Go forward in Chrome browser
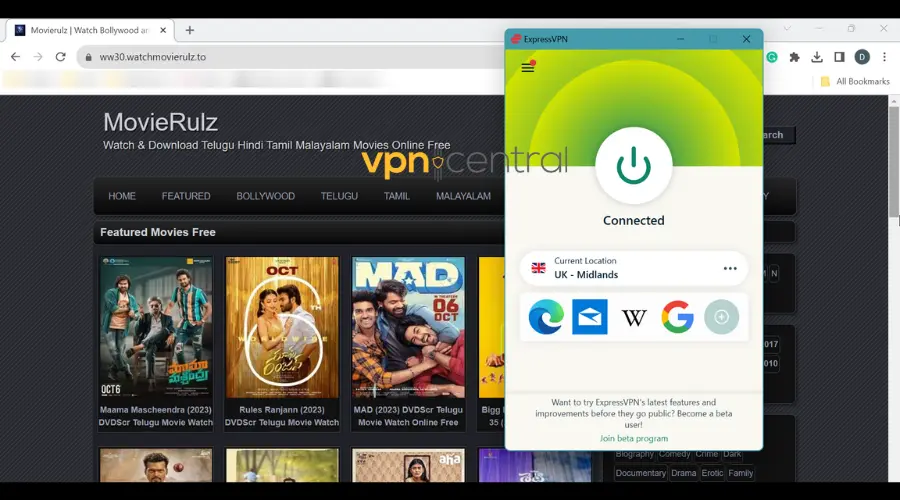The width and height of the screenshot is (900, 500). click(x=38, y=57)
